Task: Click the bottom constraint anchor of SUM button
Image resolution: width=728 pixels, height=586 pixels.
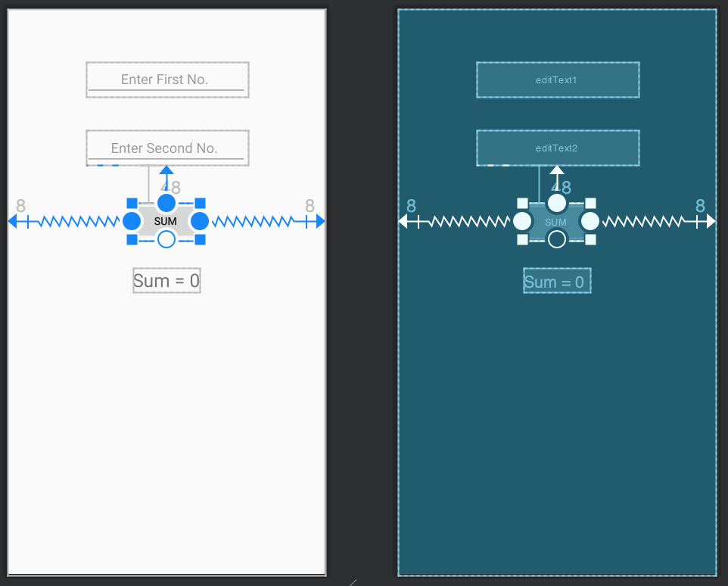Action: pyautogui.click(x=166, y=239)
